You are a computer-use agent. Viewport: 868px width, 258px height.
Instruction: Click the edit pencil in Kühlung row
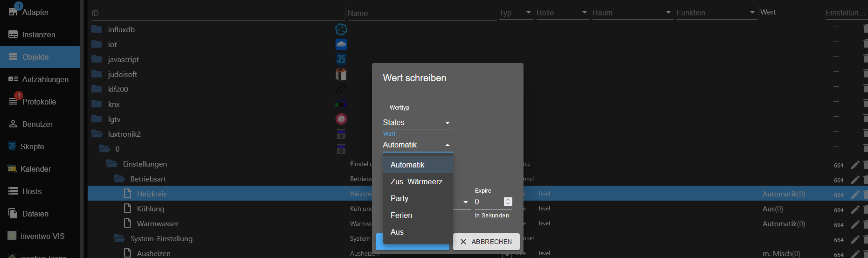(855, 209)
